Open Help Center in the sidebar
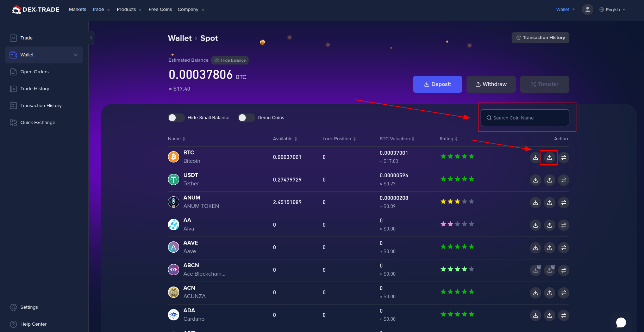Viewport: 644px width, 332px height. point(44,324)
